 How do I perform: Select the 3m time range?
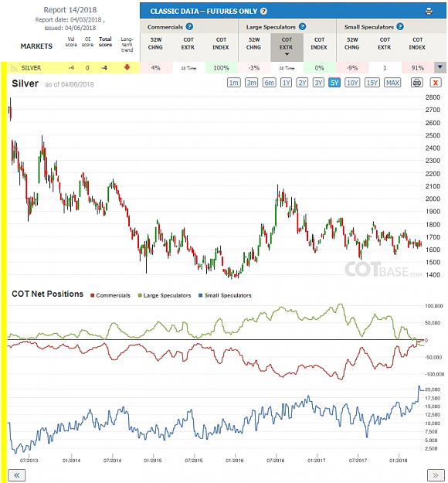252,83
